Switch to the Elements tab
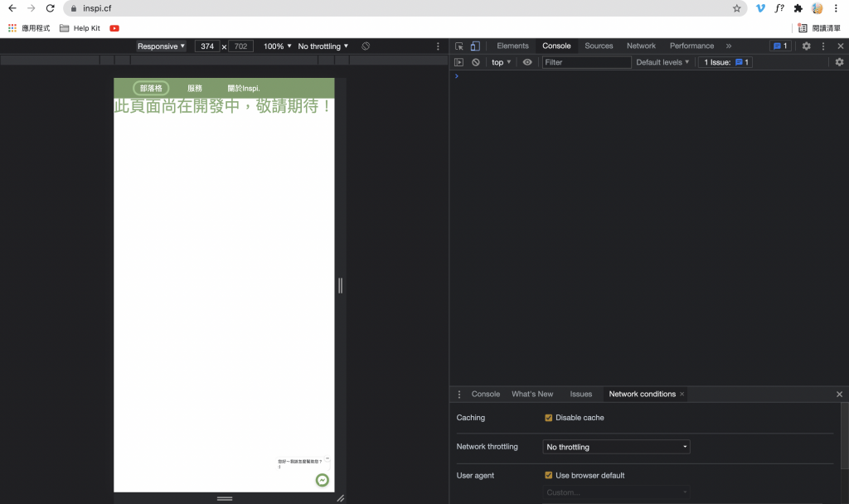This screenshot has height=504, width=849. (512, 46)
